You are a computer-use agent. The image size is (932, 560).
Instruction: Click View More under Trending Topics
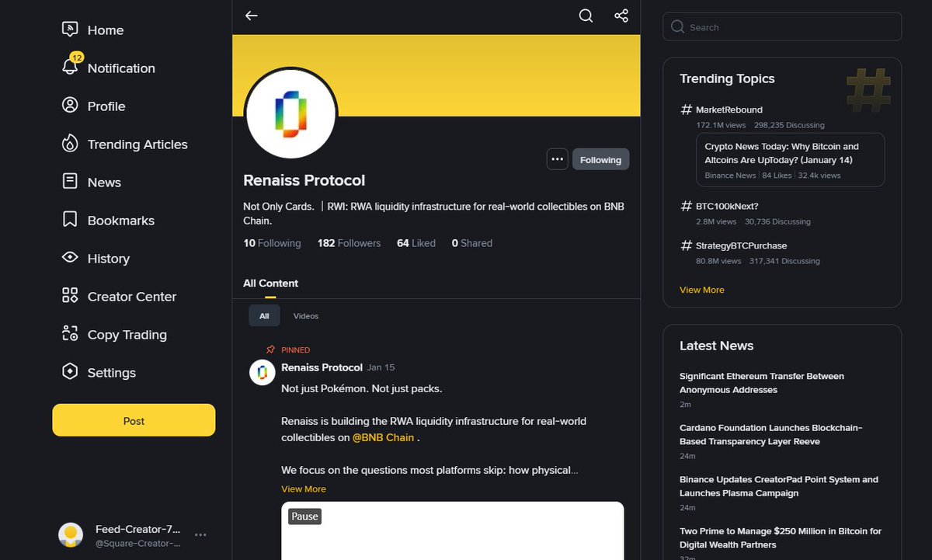702,290
